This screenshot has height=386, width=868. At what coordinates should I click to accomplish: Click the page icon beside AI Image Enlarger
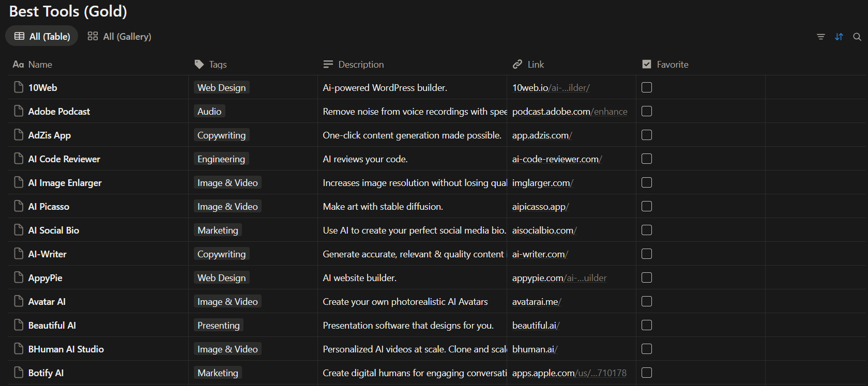(x=19, y=182)
